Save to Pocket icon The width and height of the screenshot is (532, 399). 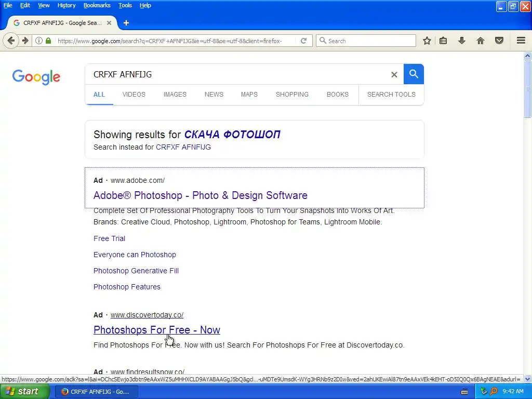pyautogui.click(x=499, y=41)
